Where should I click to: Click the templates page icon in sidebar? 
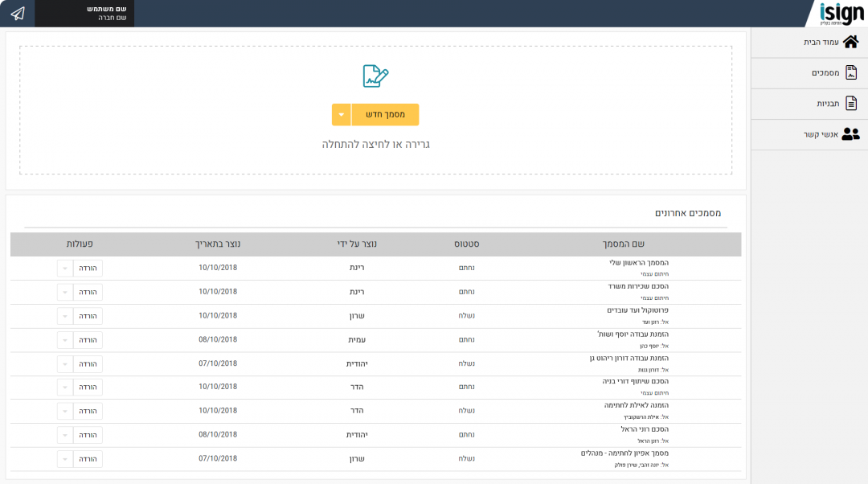(x=851, y=104)
